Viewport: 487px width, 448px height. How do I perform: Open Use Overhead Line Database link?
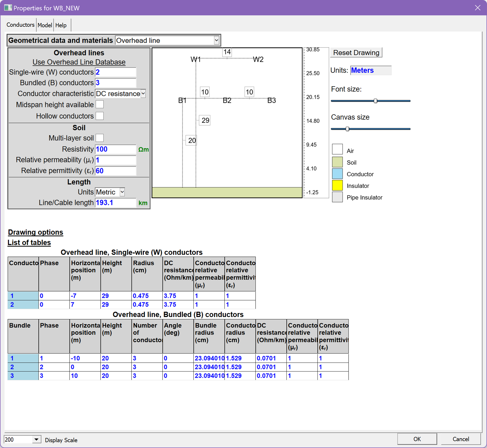click(x=79, y=62)
